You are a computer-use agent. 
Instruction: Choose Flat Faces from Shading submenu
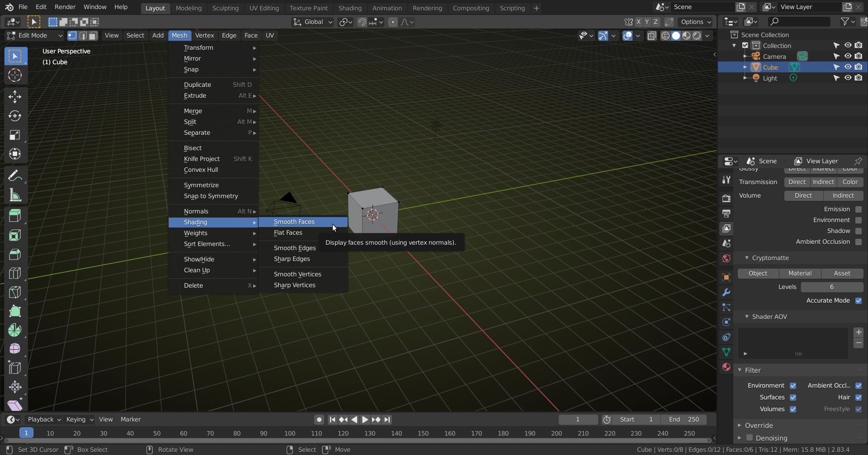[x=303, y=233]
